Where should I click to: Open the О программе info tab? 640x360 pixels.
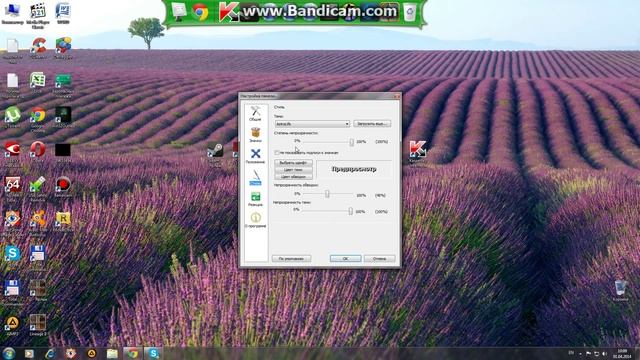click(256, 220)
